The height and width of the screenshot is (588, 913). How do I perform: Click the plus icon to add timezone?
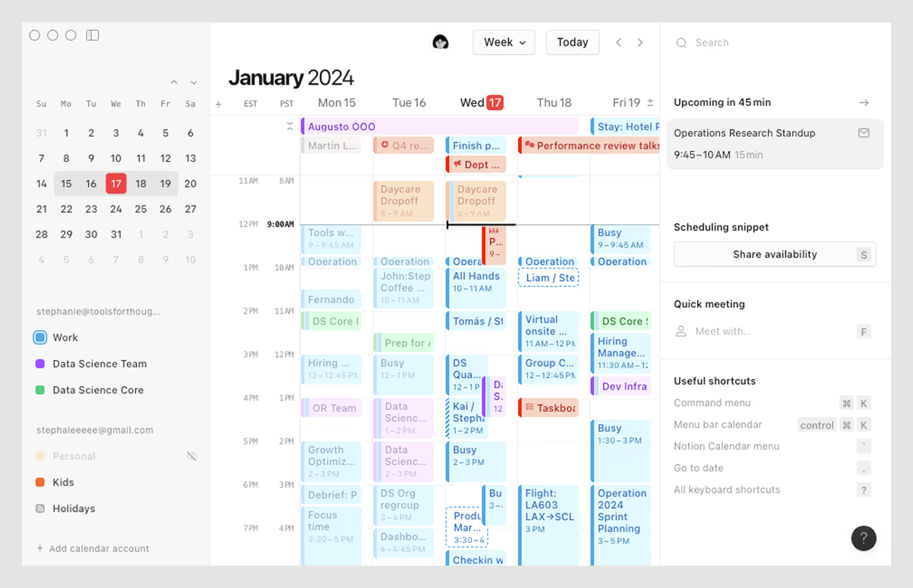(218, 104)
